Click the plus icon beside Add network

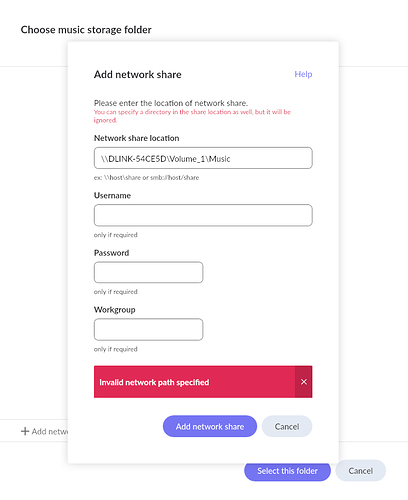click(25, 431)
